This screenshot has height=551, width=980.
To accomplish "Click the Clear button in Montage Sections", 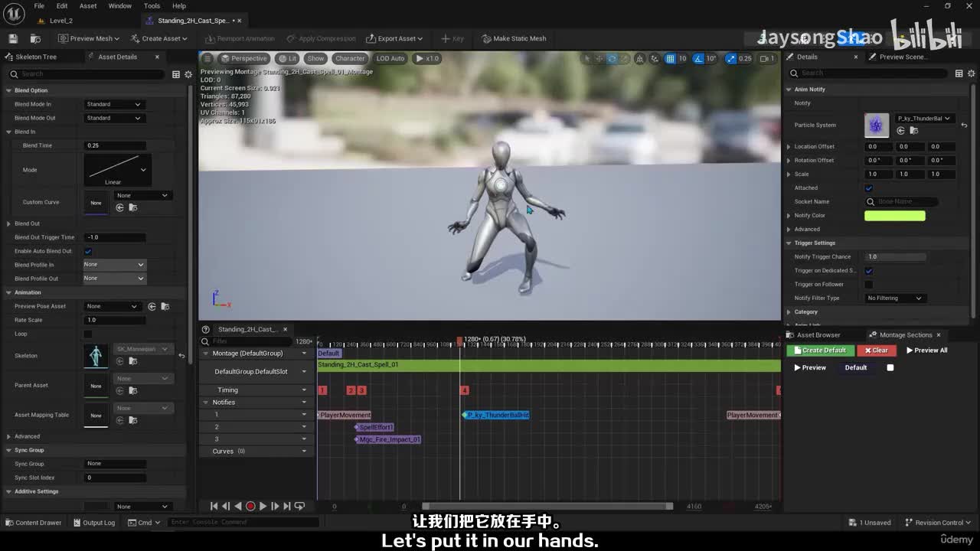I will [x=876, y=350].
